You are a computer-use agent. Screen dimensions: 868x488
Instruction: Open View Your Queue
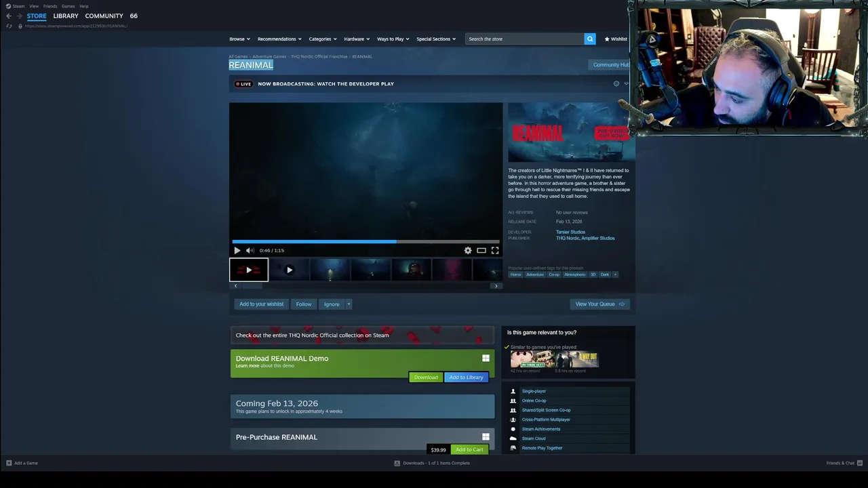(x=600, y=304)
